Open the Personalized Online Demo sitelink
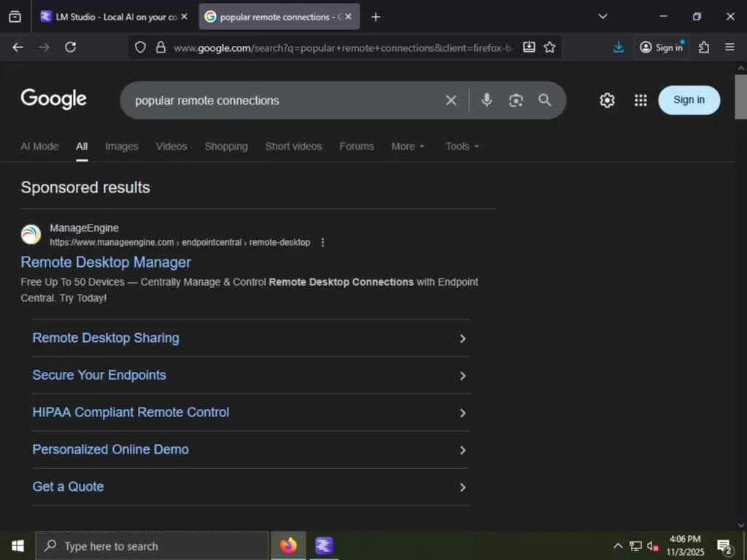The height and width of the screenshot is (560, 747). [x=111, y=449]
